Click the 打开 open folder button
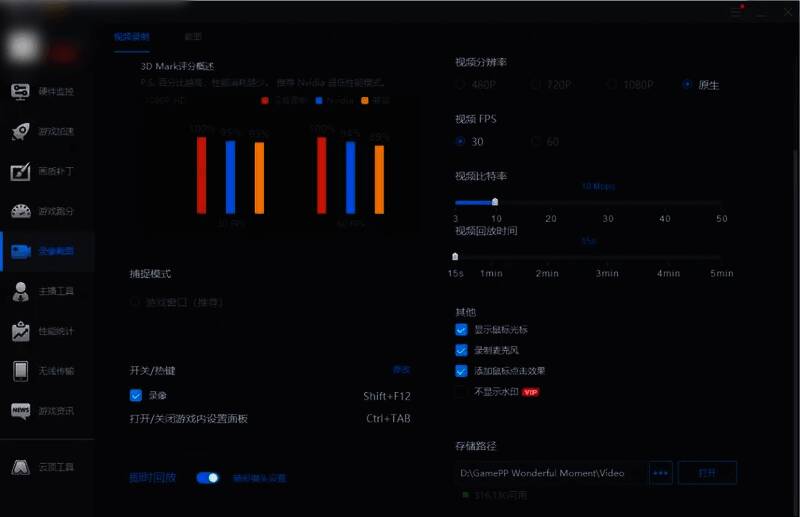 pos(707,473)
